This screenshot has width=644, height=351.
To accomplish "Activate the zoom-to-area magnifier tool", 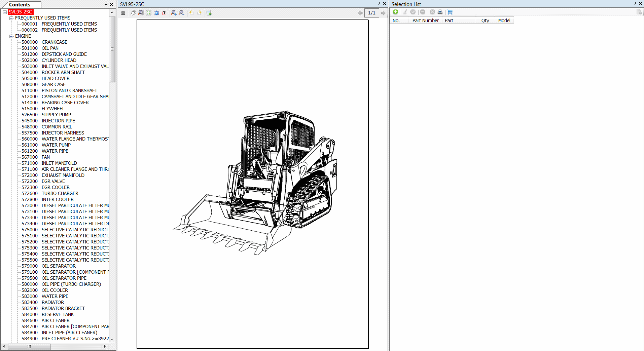I will [141, 12].
